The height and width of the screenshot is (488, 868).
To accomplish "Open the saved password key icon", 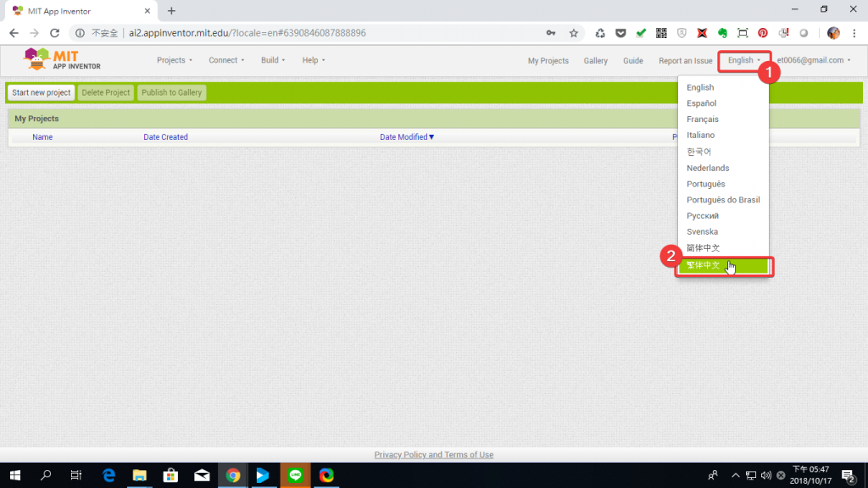I will [551, 33].
